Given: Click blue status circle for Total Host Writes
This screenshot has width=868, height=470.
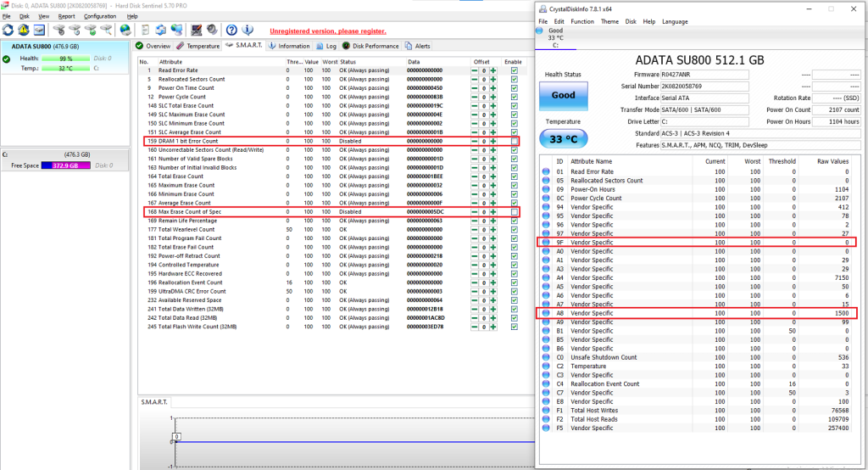Looking at the screenshot, I should [546, 410].
